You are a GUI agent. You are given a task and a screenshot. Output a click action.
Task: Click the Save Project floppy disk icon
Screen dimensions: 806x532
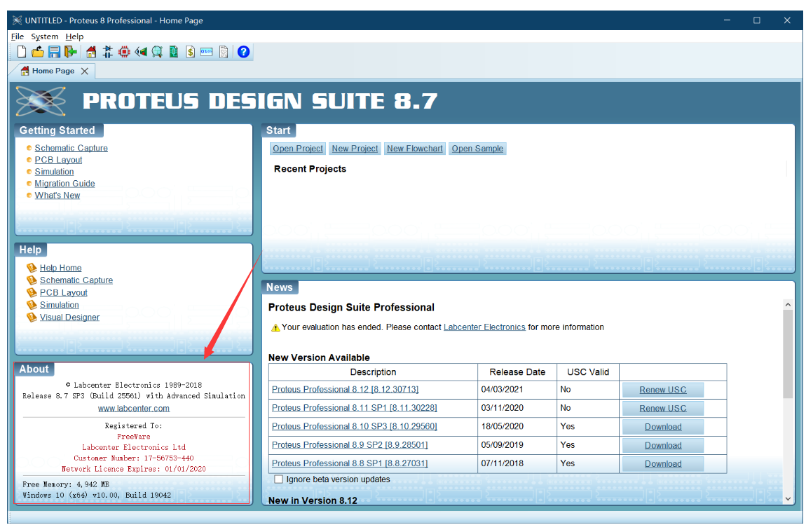(x=54, y=52)
